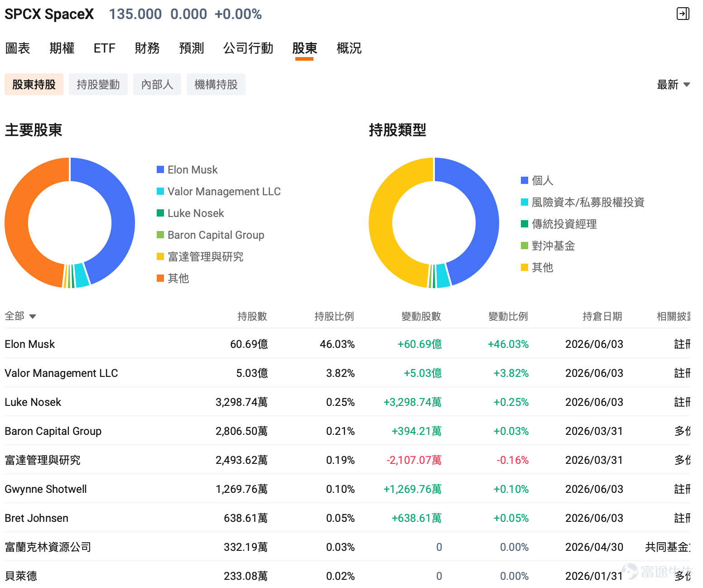Switch to the 期權 tab
This screenshot has width=703, height=588.
(x=62, y=48)
